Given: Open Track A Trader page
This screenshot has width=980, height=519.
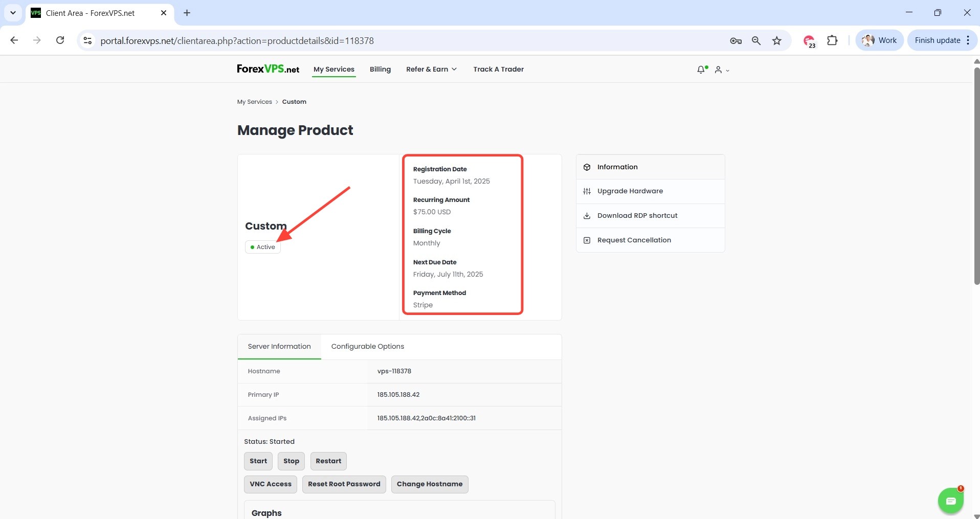Looking at the screenshot, I should 498,69.
